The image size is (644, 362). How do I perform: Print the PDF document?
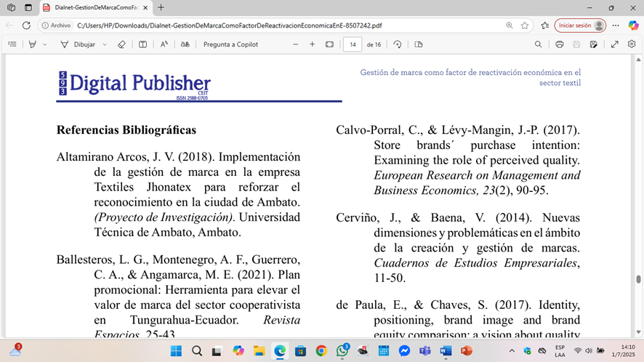560,44
